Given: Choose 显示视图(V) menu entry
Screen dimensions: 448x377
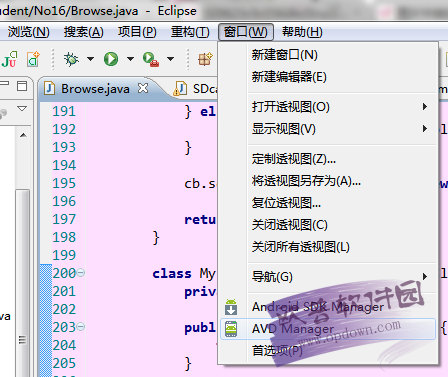Looking at the screenshot, I should 328,129.
